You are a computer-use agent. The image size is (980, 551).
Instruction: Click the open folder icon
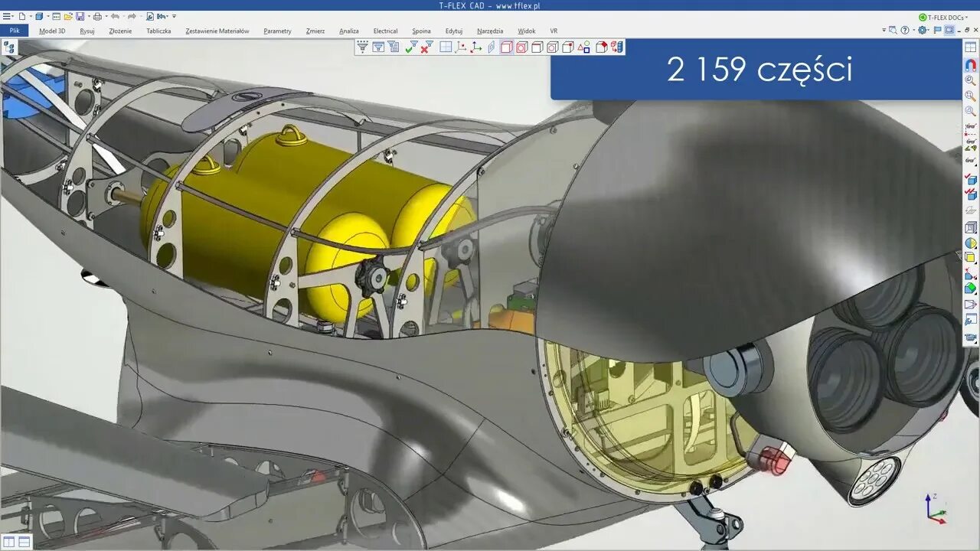[x=68, y=16]
